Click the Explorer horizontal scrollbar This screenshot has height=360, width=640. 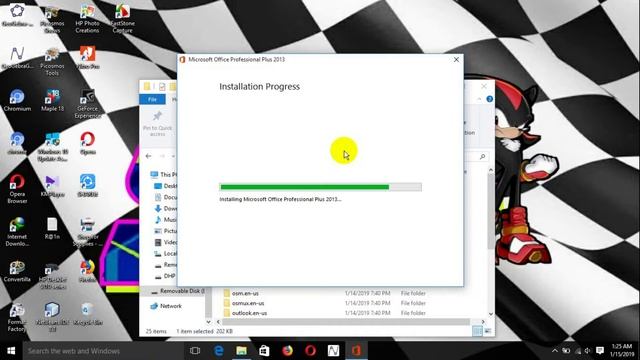(x=346, y=322)
